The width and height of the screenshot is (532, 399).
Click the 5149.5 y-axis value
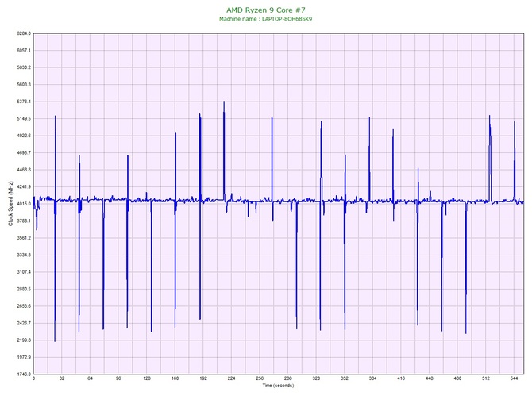pos(23,119)
